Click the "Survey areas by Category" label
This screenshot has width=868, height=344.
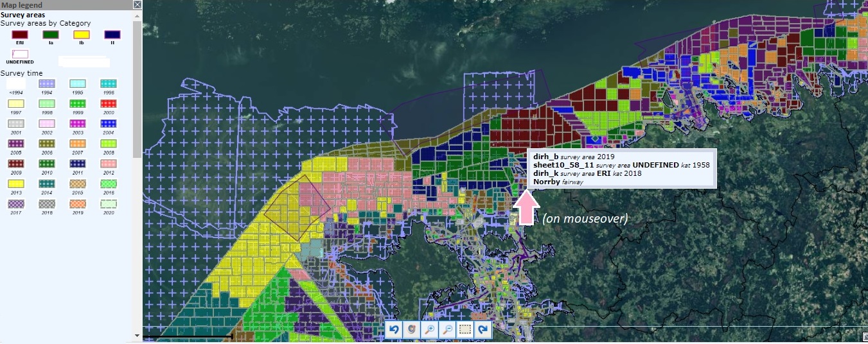pos(46,23)
